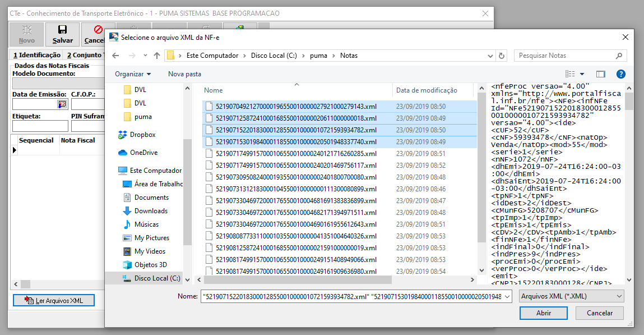The width and height of the screenshot is (644, 335).
Task: Sort files by Data de modificação column
Action: point(427,90)
